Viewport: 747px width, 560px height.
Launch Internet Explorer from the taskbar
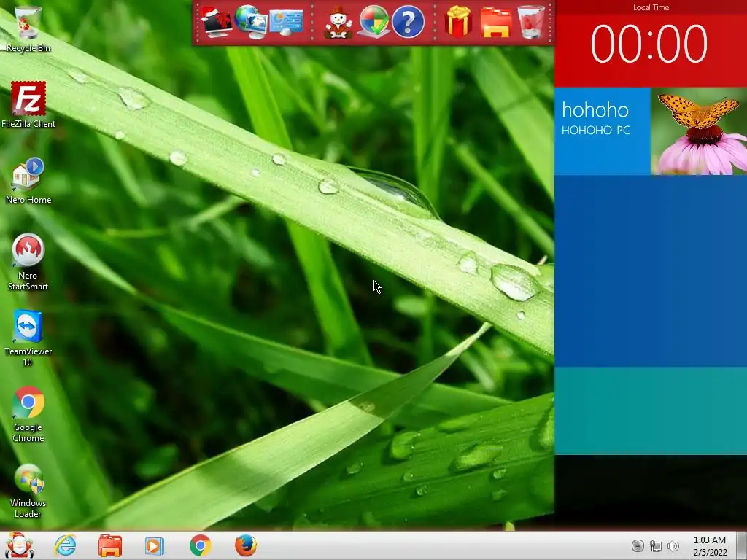(x=65, y=545)
